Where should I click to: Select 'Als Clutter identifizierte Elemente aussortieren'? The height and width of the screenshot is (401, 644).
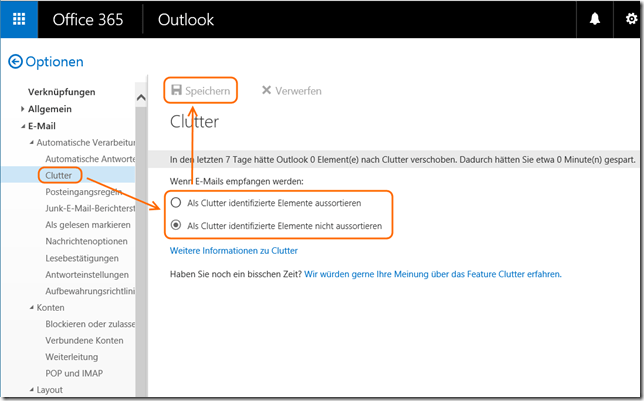(176, 202)
